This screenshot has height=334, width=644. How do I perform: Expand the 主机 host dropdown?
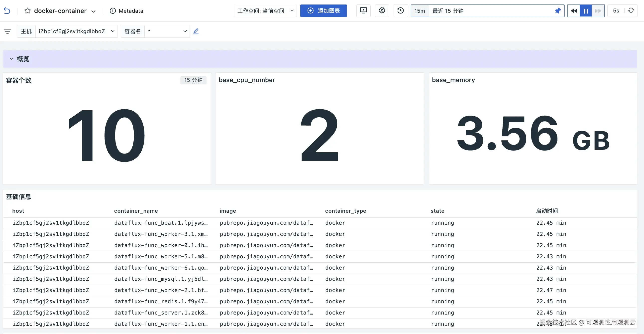pos(76,31)
